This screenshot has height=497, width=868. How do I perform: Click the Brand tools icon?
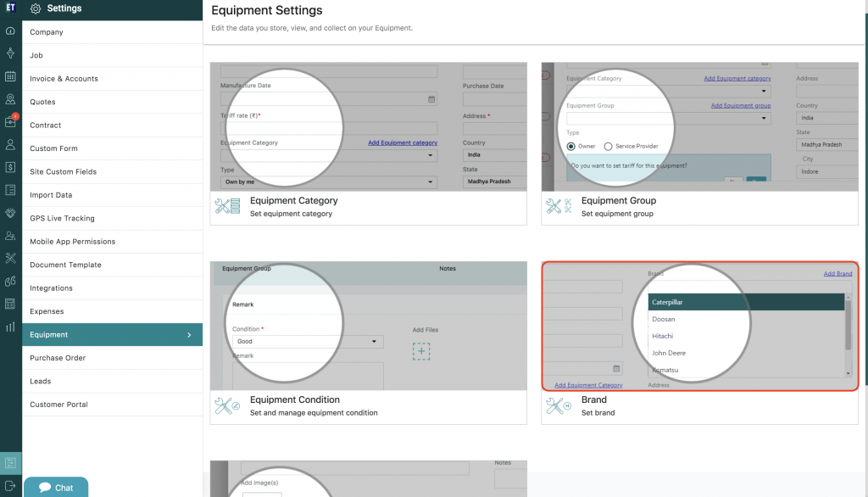(559, 405)
